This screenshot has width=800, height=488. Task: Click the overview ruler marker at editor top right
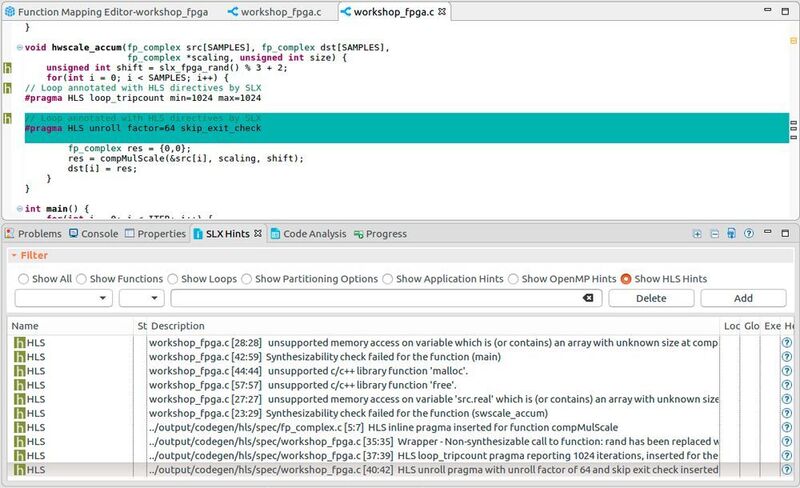click(x=793, y=40)
